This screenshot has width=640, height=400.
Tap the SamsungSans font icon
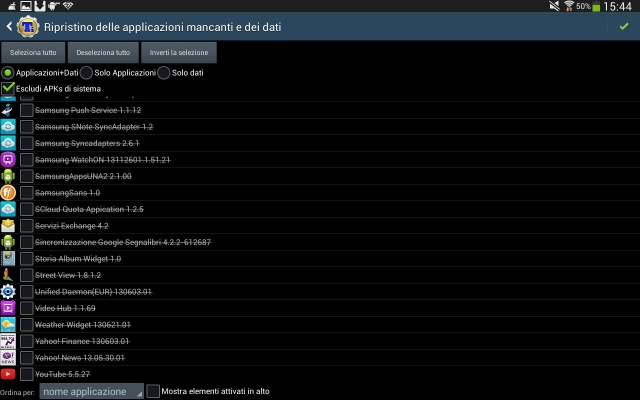pyautogui.click(x=8, y=193)
